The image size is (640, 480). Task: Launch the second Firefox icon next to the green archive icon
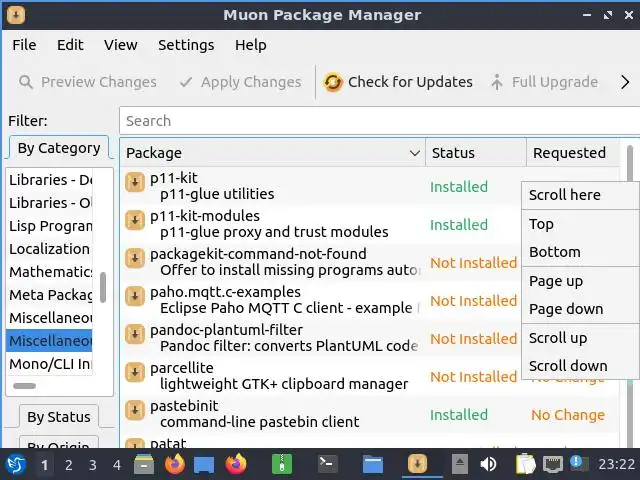click(236, 464)
